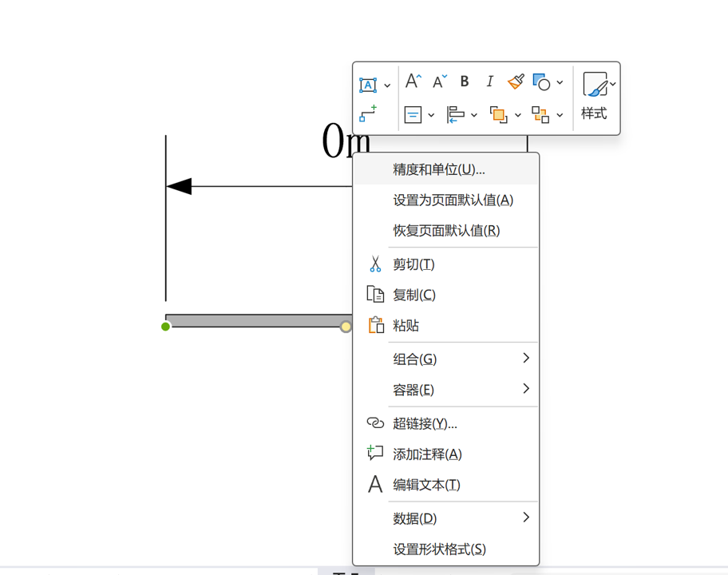The height and width of the screenshot is (575, 728).
Task: Select the gray bar shape
Action: click(258, 320)
